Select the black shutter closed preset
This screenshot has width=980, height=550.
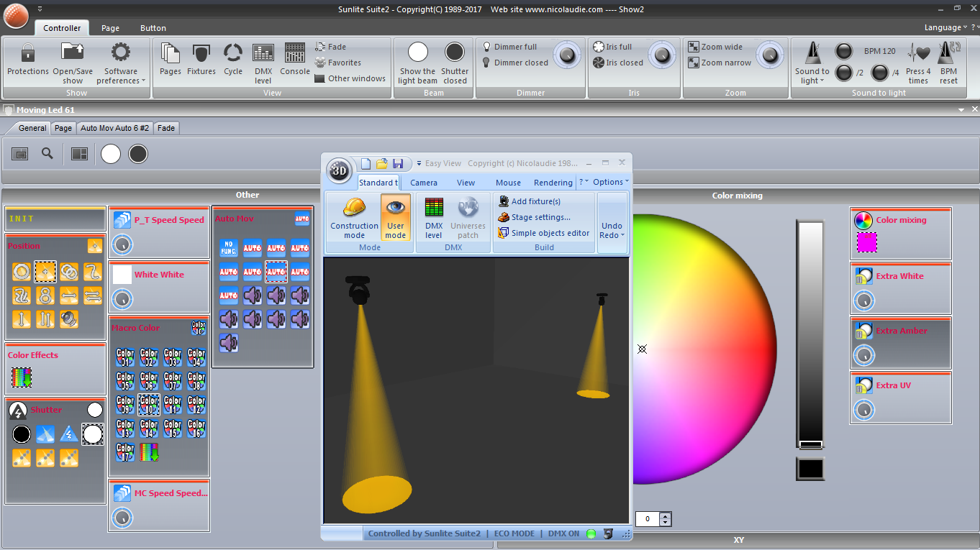(22, 434)
